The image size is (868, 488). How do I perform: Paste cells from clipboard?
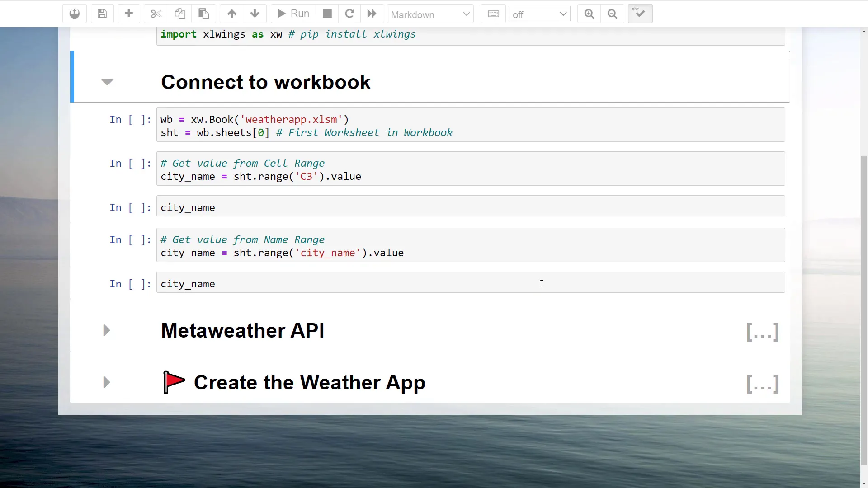point(203,14)
